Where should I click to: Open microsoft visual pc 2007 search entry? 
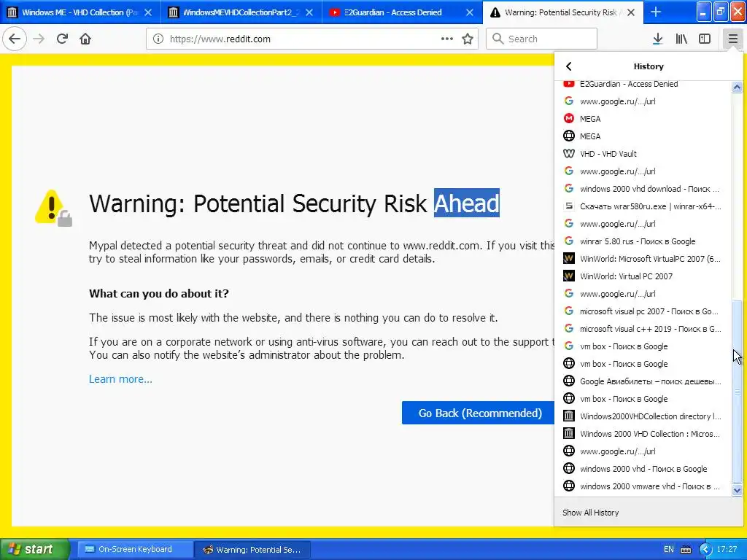pyautogui.click(x=644, y=311)
